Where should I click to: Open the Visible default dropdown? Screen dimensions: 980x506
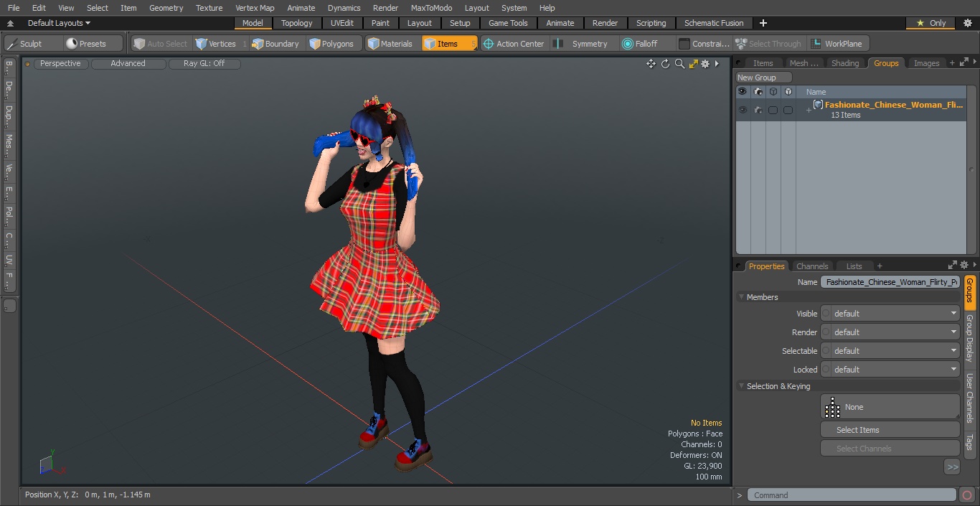tap(890, 314)
